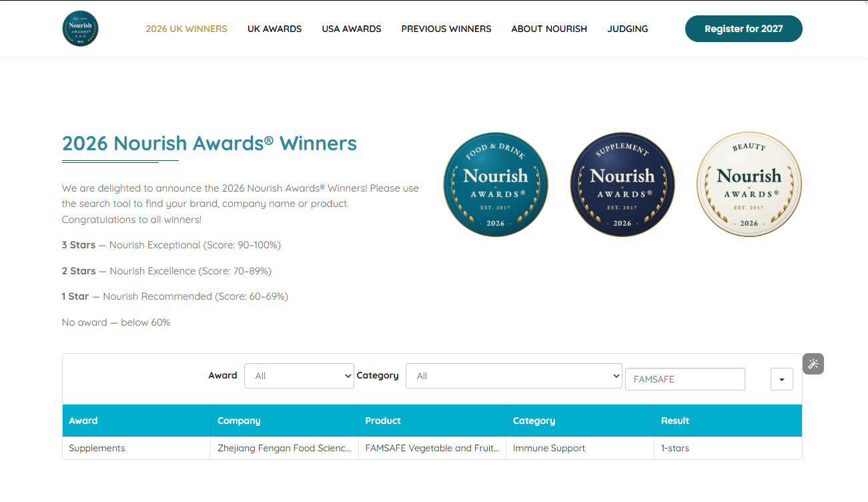Click the Beauty award badge
This screenshot has height=502, width=868.
749,184
